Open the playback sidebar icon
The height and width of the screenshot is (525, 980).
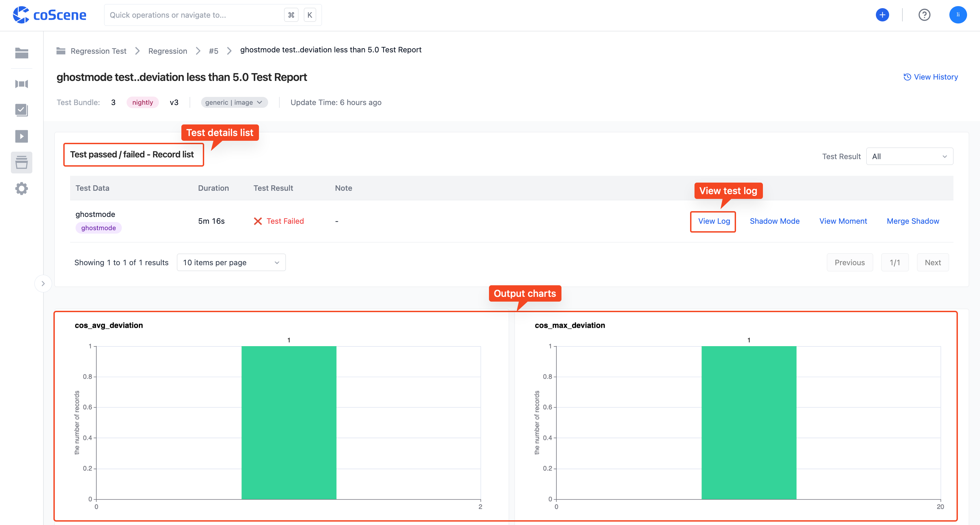pyautogui.click(x=22, y=136)
